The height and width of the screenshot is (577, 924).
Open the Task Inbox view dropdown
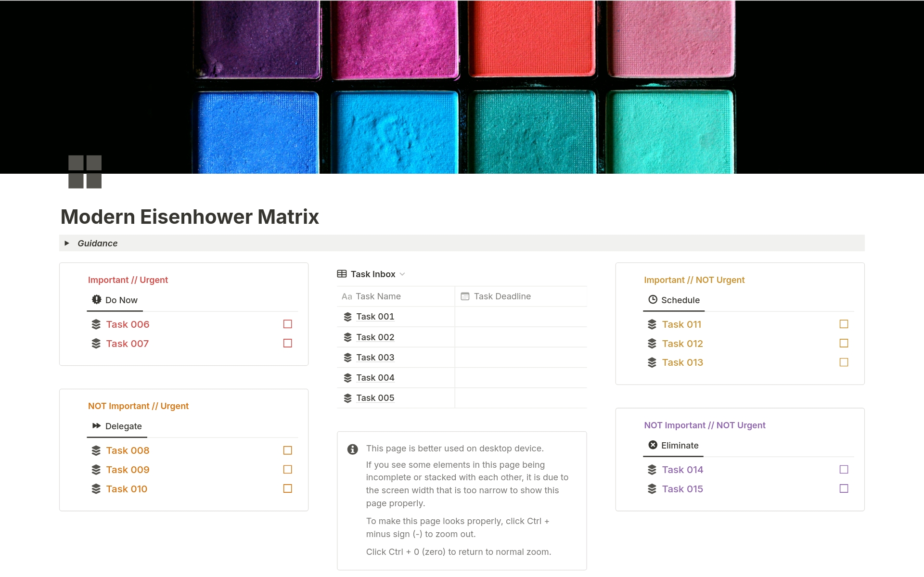point(402,274)
